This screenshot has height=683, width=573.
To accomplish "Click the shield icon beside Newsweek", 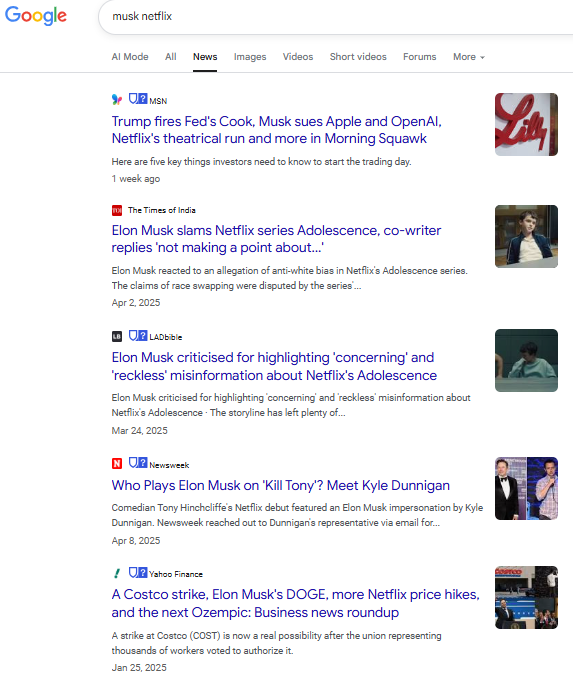I will point(133,463).
